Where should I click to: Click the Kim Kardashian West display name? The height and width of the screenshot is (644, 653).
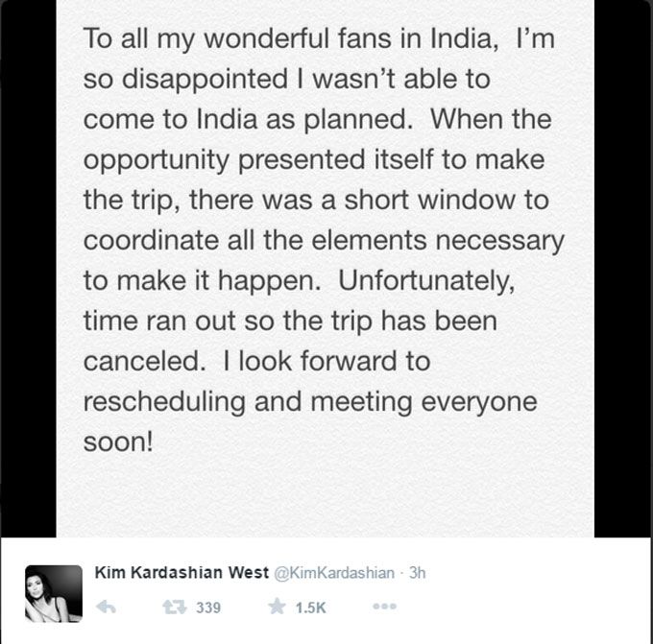[182, 573]
